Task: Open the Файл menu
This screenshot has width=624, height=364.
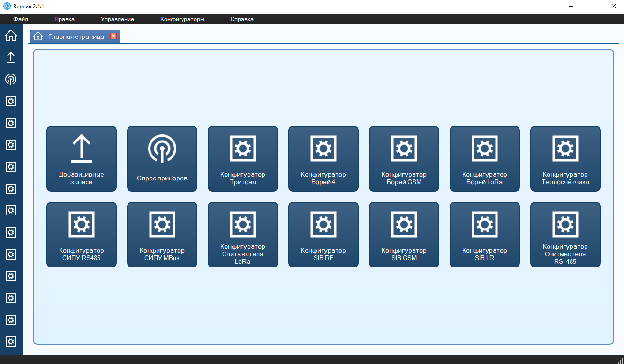Action: coord(21,19)
